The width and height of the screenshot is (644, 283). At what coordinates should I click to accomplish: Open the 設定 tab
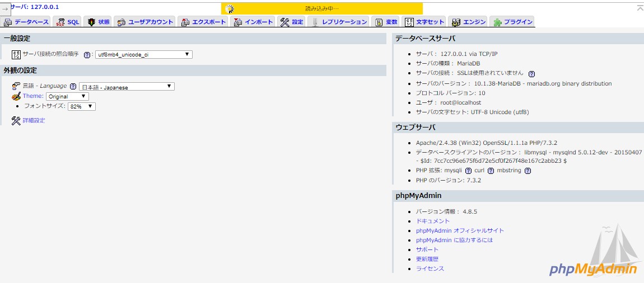[x=292, y=22]
